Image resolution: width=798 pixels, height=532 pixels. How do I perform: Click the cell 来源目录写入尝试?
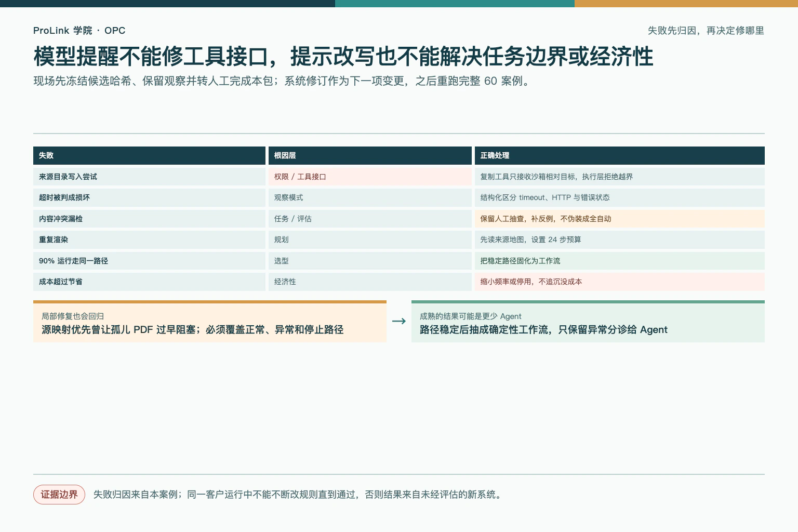(149, 177)
